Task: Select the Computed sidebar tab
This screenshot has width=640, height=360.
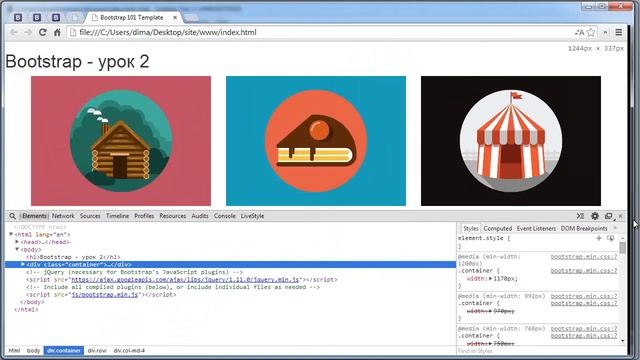Action: [498, 229]
